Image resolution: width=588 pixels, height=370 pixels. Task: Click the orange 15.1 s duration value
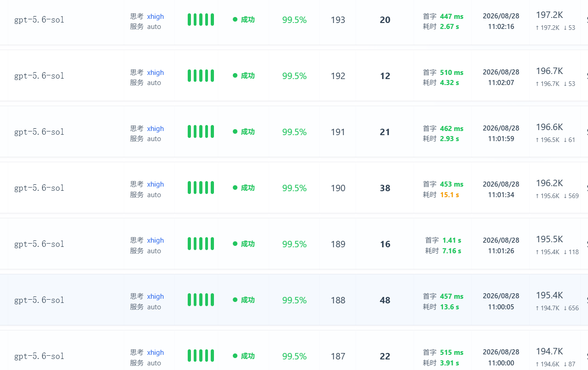tap(450, 195)
